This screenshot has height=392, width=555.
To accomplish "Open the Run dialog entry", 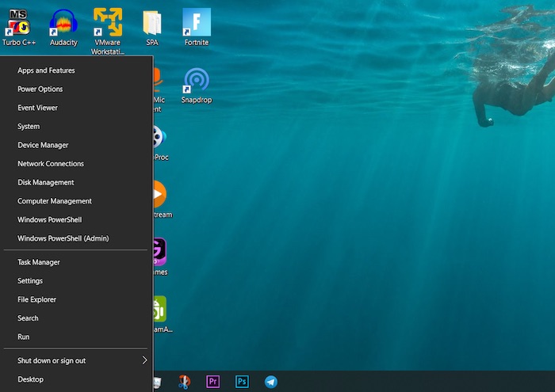I will click(x=24, y=337).
